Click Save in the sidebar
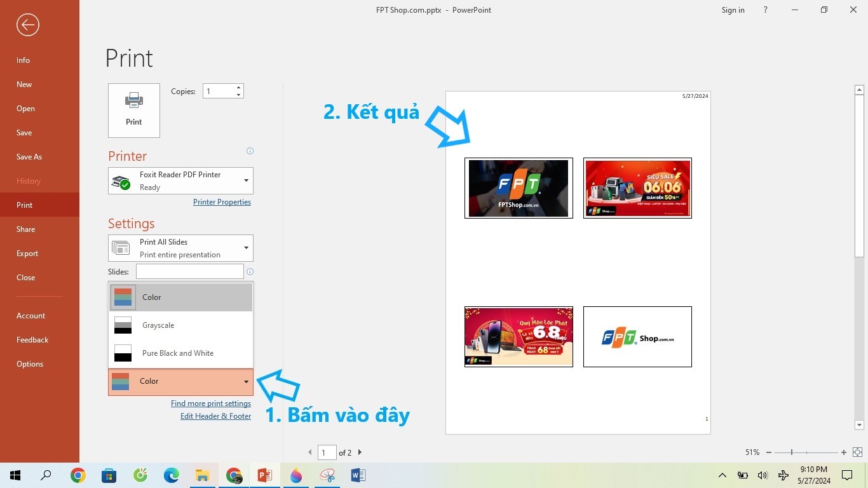Image resolution: width=868 pixels, height=488 pixels. point(39,133)
